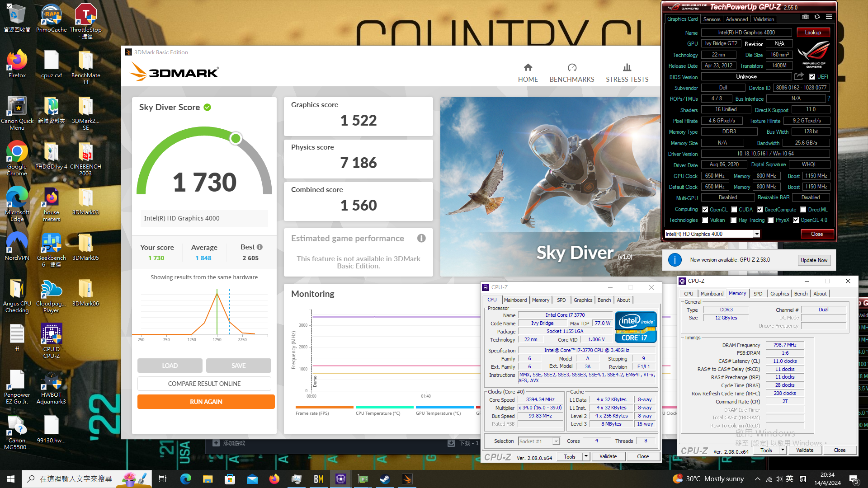Open Steam from the taskbar
868x488 pixels.
385,479
